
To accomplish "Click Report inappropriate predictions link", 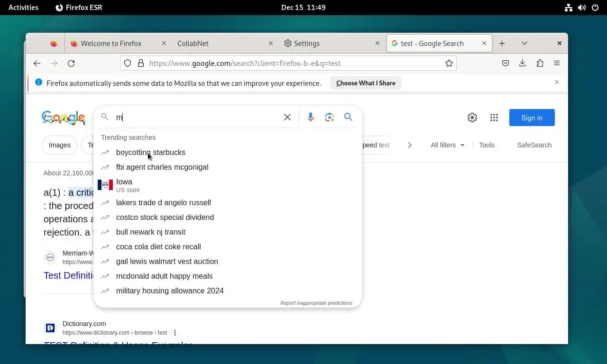I will point(316,303).
